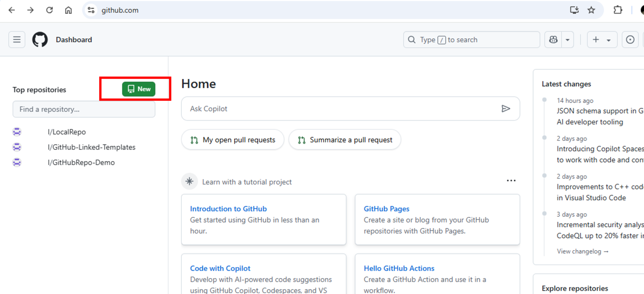Click the search magnifier icon
644x294 pixels.
(411, 40)
